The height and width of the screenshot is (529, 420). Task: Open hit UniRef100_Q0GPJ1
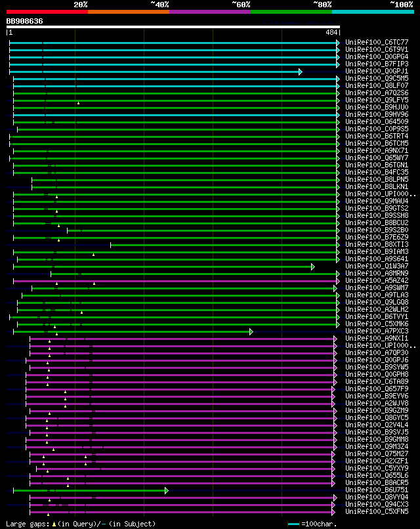tap(377, 71)
